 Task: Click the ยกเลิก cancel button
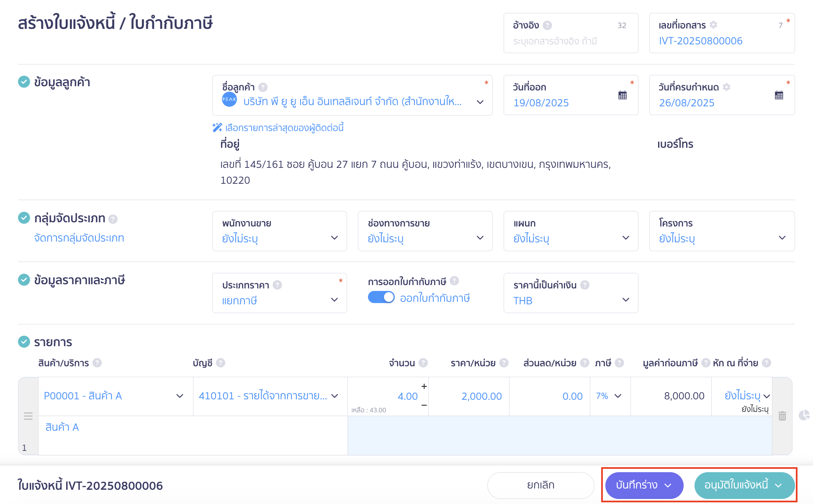pos(540,485)
